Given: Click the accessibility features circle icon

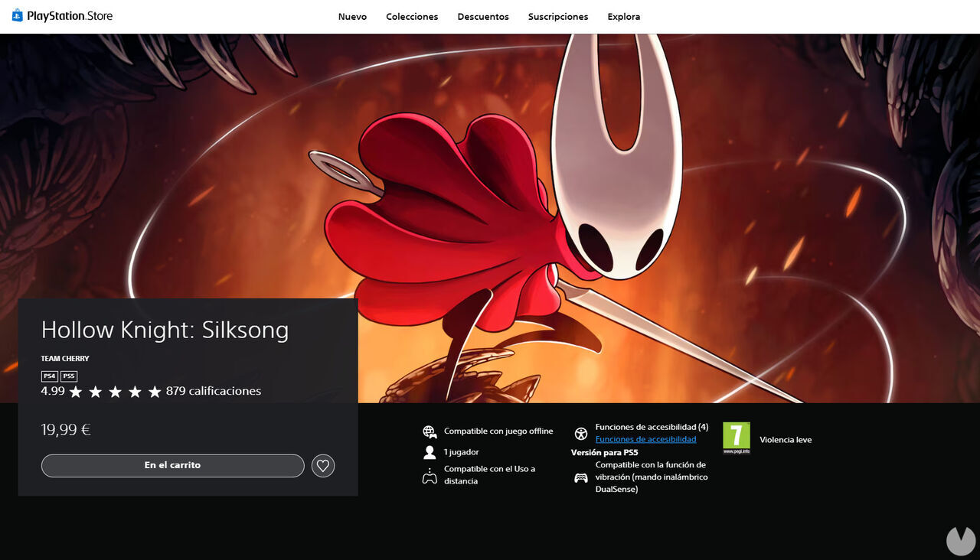Looking at the screenshot, I should click(580, 432).
